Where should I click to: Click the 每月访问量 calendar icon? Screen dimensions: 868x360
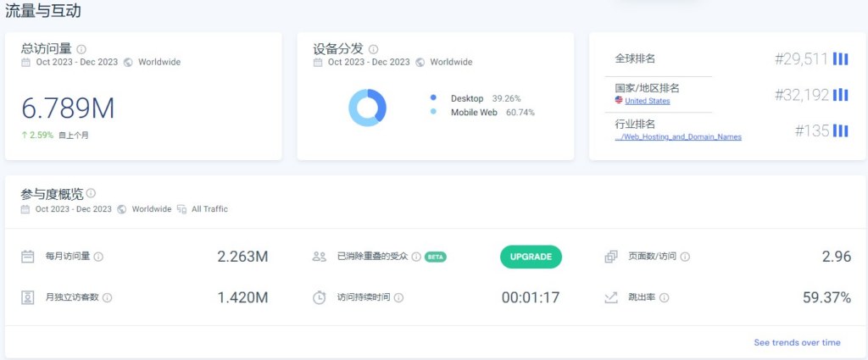(x=28, y=257)
